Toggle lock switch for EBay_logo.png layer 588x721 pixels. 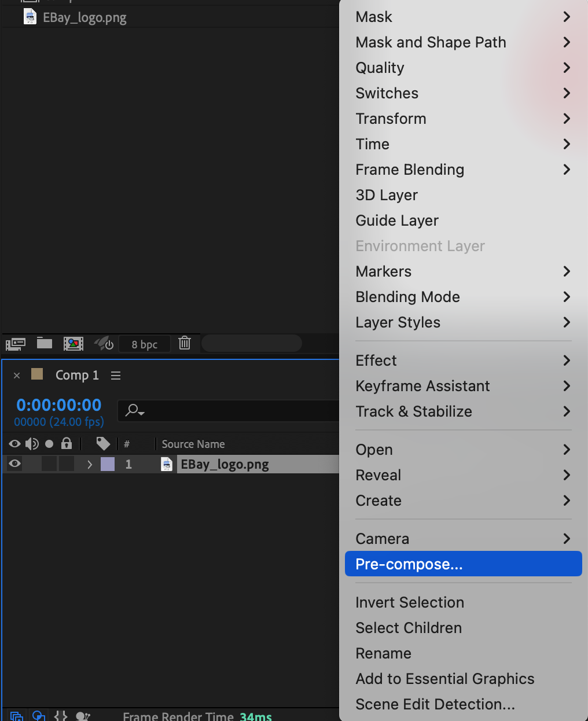tap(67, 463)
